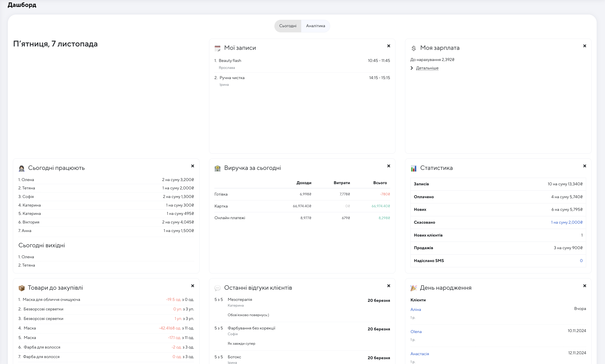The height and width of the screenshot is (364, 605).
Task: Click cancelled amount 1 на суму 2,000₴
Action: [x=566, y=222]
